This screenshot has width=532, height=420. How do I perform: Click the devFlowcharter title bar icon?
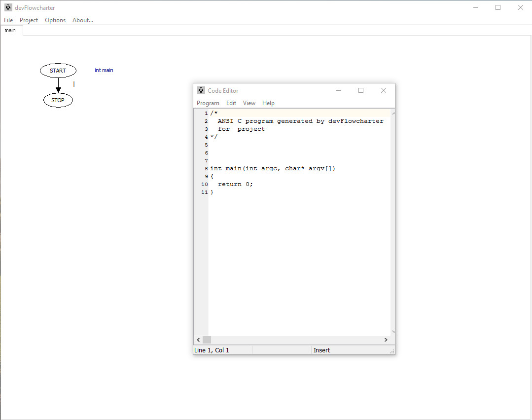pyautogui.click(x=8, y=7)
